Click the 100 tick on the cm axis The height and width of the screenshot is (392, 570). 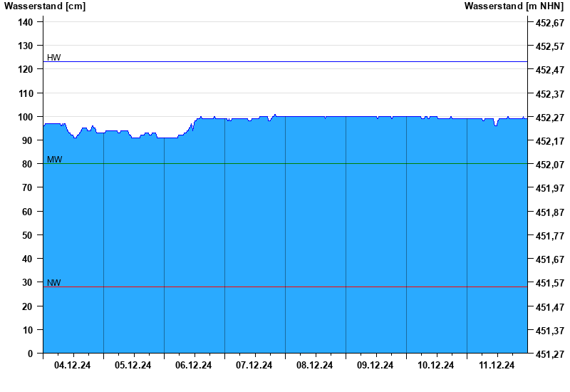[25, 117]
